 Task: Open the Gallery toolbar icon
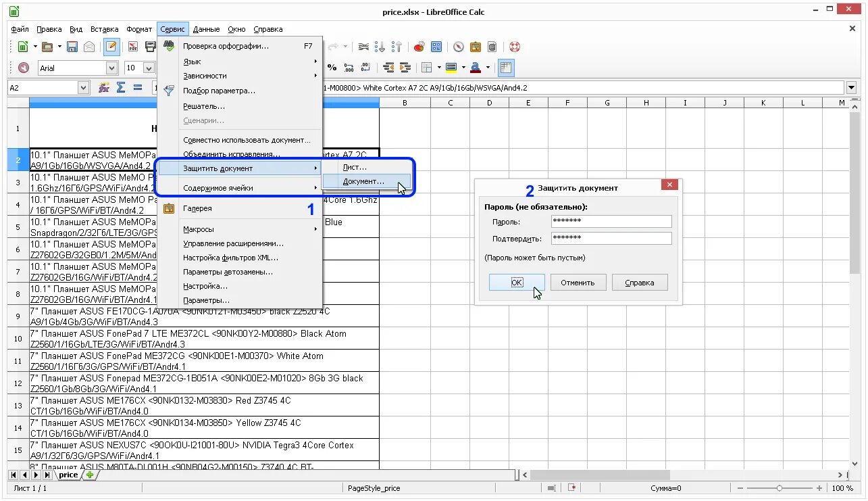click(476, 47)
